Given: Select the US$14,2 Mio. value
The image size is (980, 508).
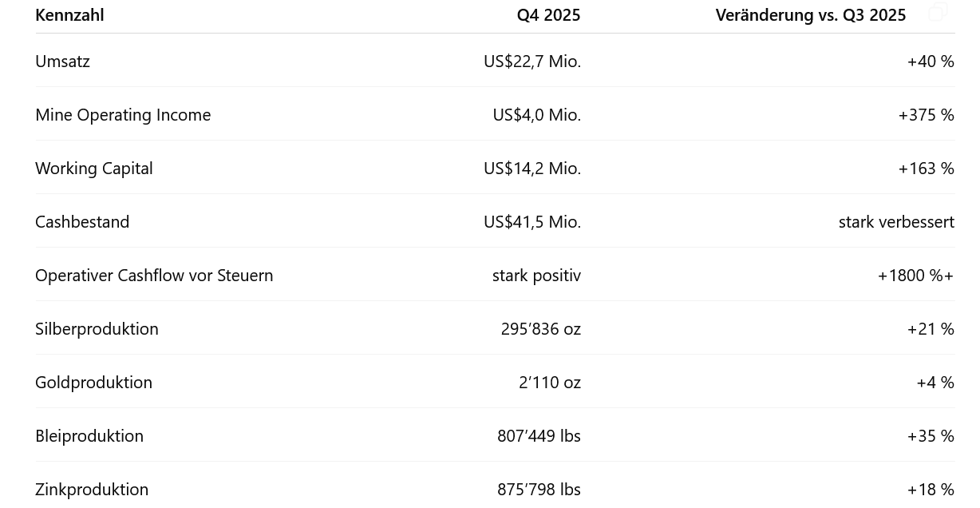Looking at the screenshot, I should pyautogui.click(x=532, y=169).
